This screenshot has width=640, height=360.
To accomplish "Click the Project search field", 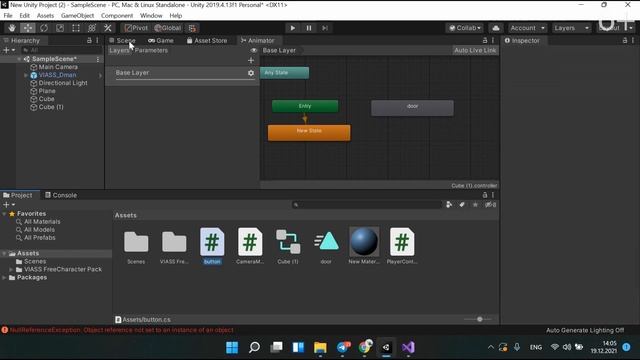I will click(367, 204).
